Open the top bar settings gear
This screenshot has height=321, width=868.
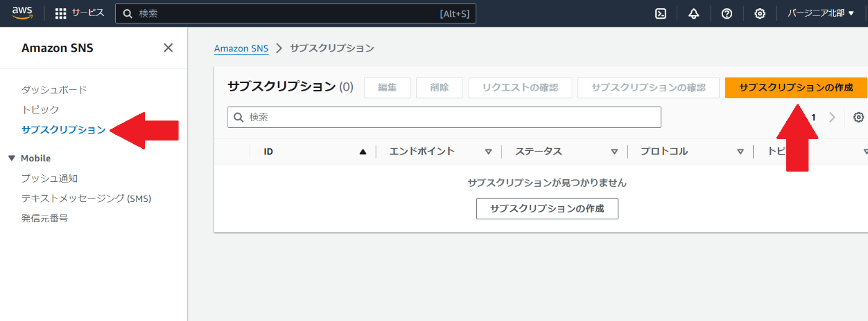point(759,14)
